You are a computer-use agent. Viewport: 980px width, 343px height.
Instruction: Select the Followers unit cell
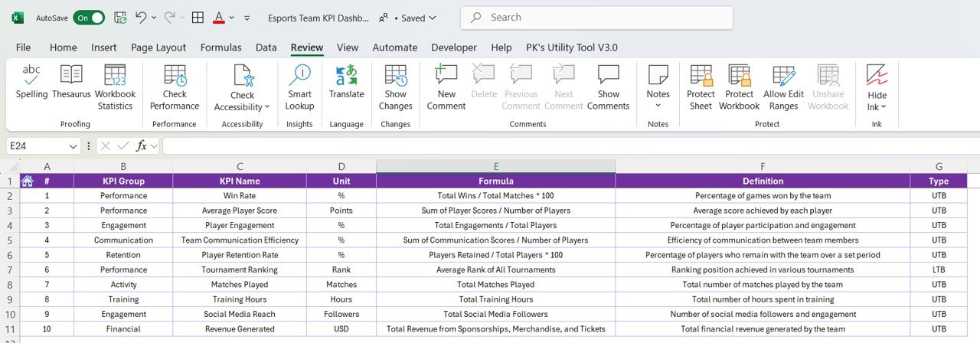tap(341, 315)
